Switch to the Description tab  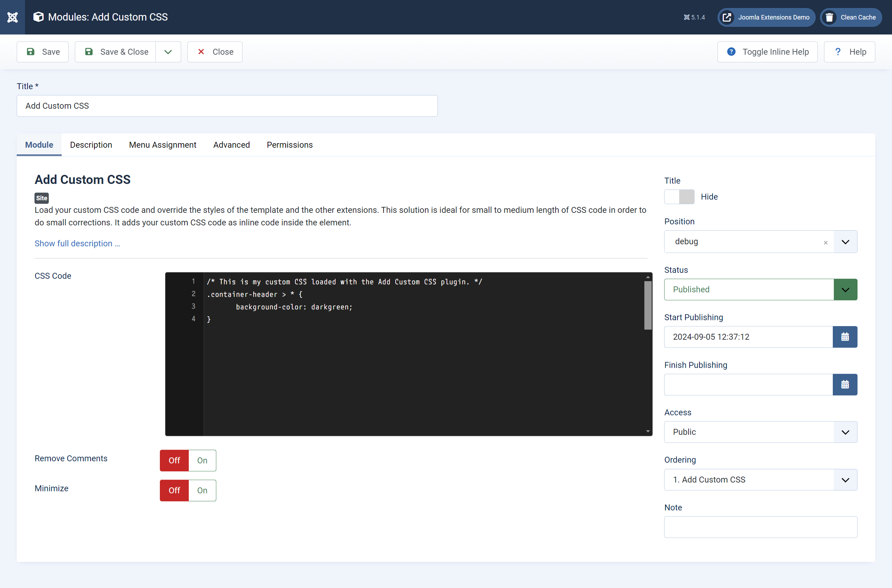91,145
